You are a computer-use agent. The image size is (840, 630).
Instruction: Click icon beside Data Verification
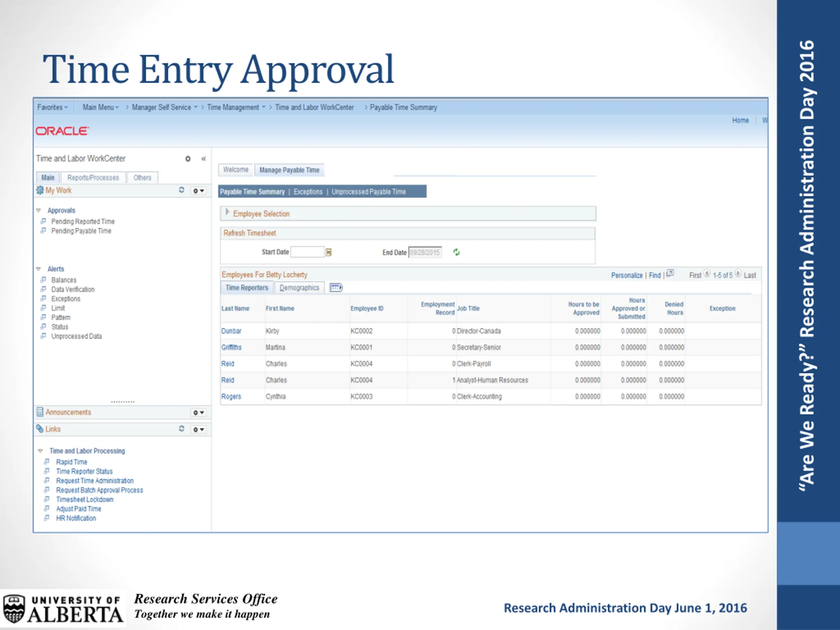(x=43, y=289)
